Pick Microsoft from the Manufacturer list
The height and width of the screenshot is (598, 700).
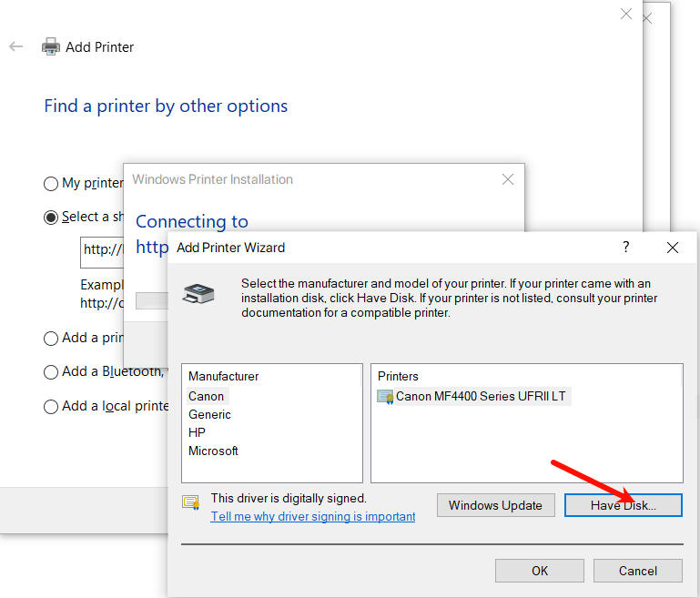coord(213,451)
